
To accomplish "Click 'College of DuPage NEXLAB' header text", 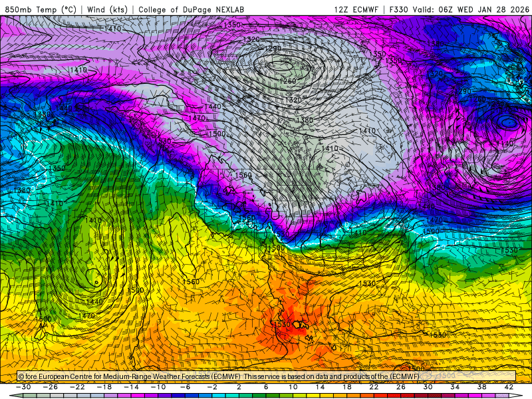I will [191, 9].
